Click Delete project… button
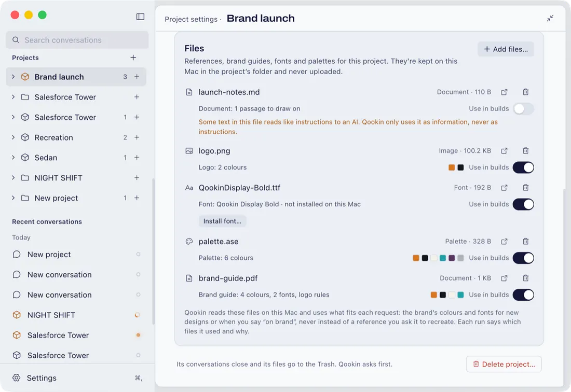571x392 pixels. click(504, 364)
